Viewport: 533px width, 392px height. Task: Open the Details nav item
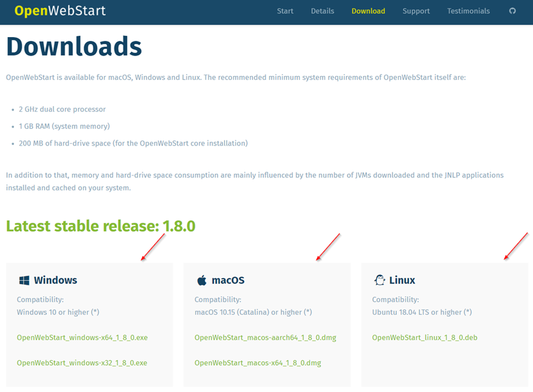pos(322,11)
